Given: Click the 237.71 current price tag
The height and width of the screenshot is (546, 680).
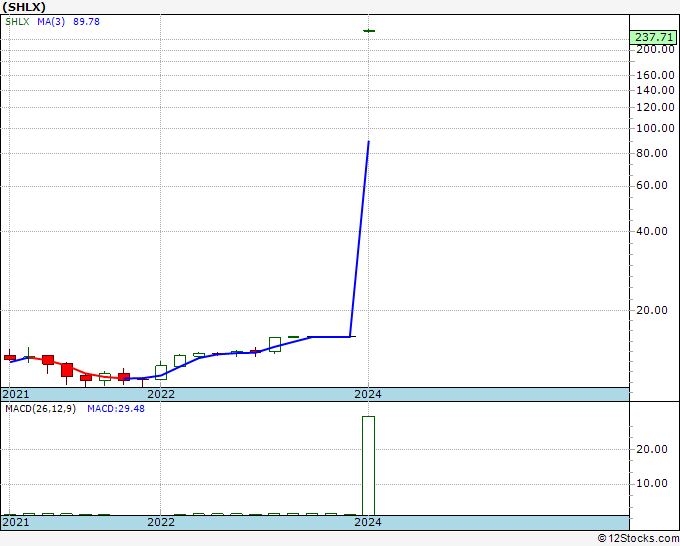Looking at the screenshot, I should tap(655, 38).
